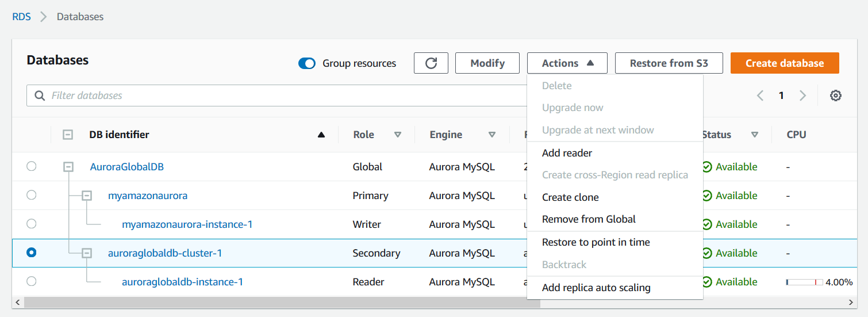Collapse the Actions dropdown menu

point(567,63)
